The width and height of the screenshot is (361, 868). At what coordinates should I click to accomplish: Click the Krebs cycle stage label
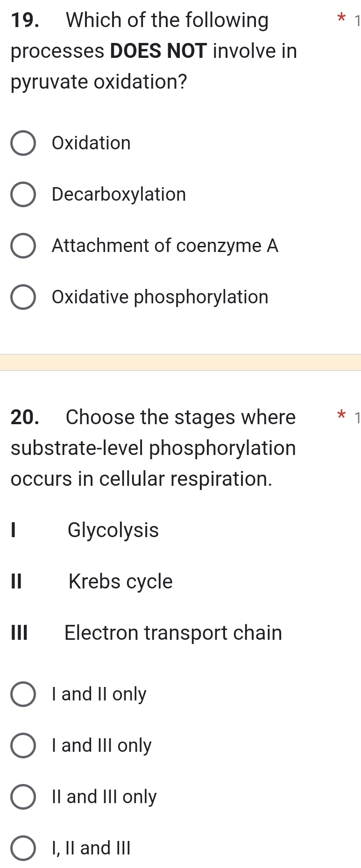[x=120, y=582]
